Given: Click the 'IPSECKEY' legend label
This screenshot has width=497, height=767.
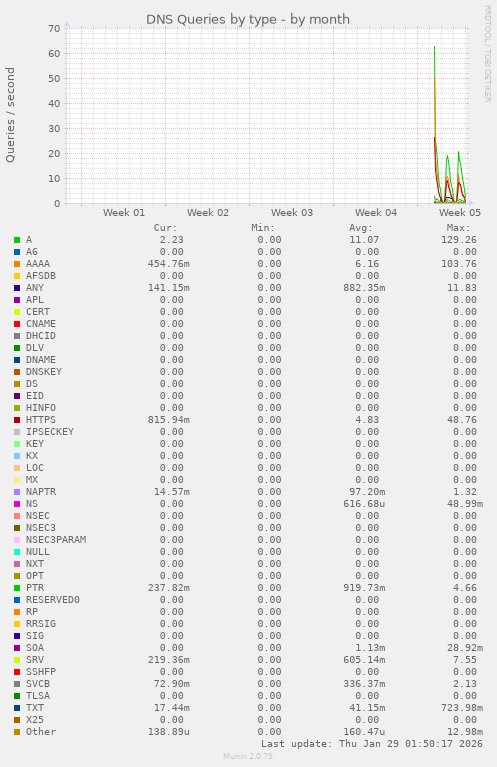Looking at the screenshot, I should [x=50, y=432].
